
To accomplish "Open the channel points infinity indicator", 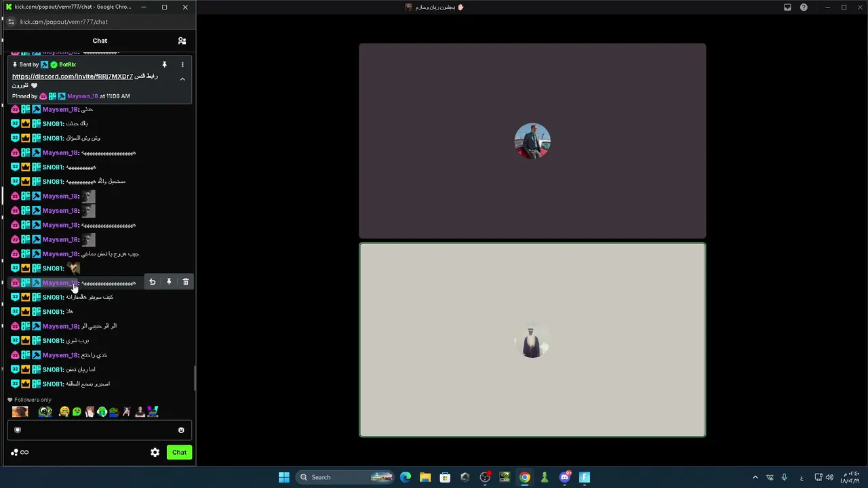I will pyautogui.click(x=20, y=452).
